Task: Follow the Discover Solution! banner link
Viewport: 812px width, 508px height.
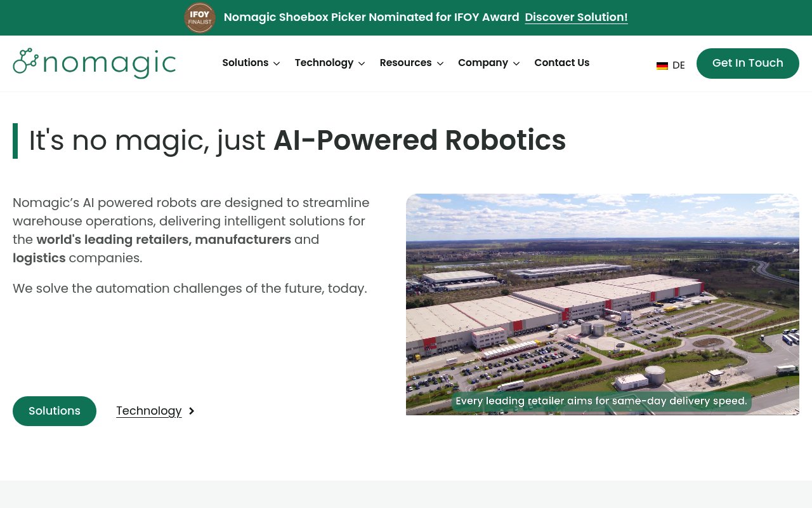Action: (x=577, y=17)
